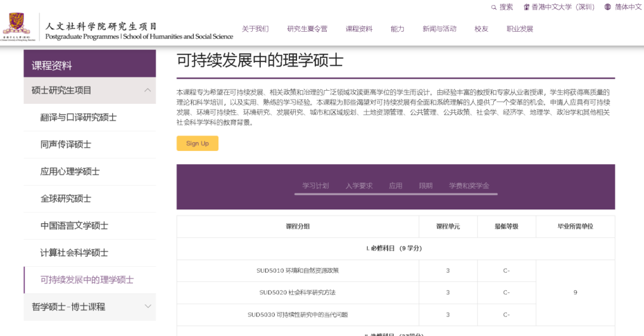Click the CUHK Shenzhen building icon
Screen dimensions: 644x336
coord(526,7)
